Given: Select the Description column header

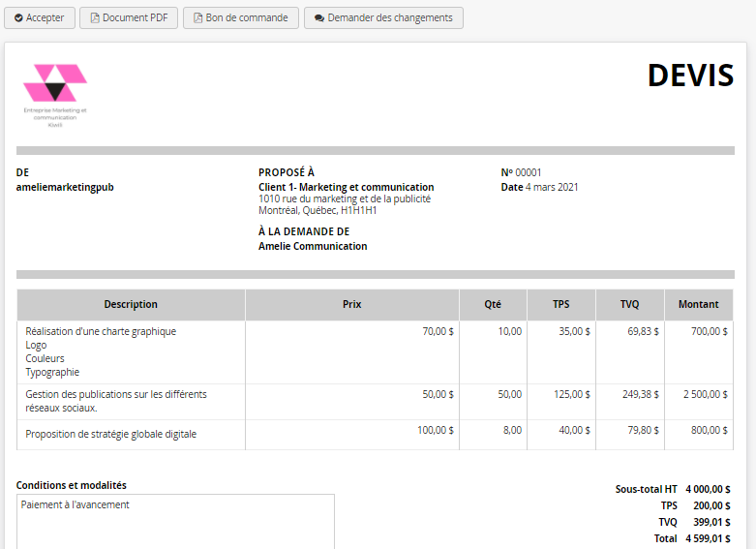Looking at the screenshot, I should (131, 304).
